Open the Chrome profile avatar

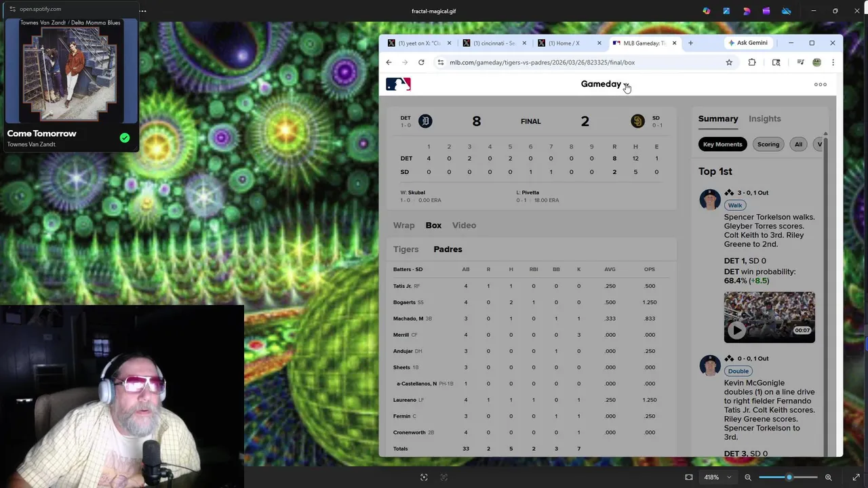pyautogui.click(x=816, y=62)
